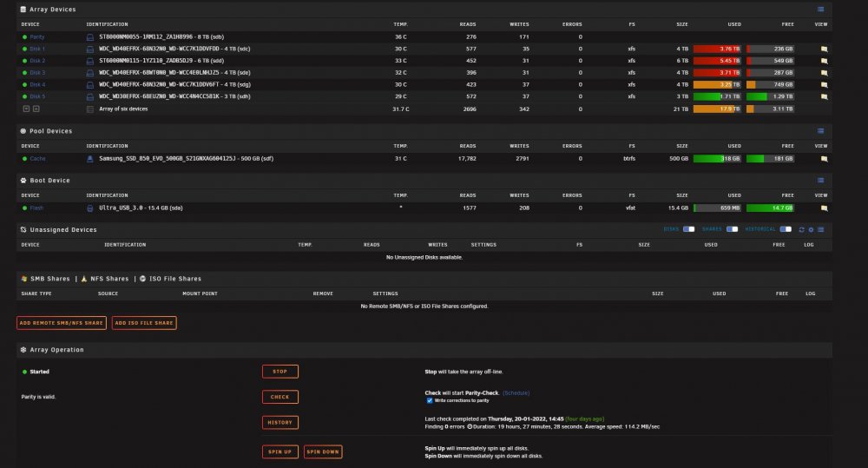
Task: Open the Disk 1 device link
Action: click(x=37, y=49)
